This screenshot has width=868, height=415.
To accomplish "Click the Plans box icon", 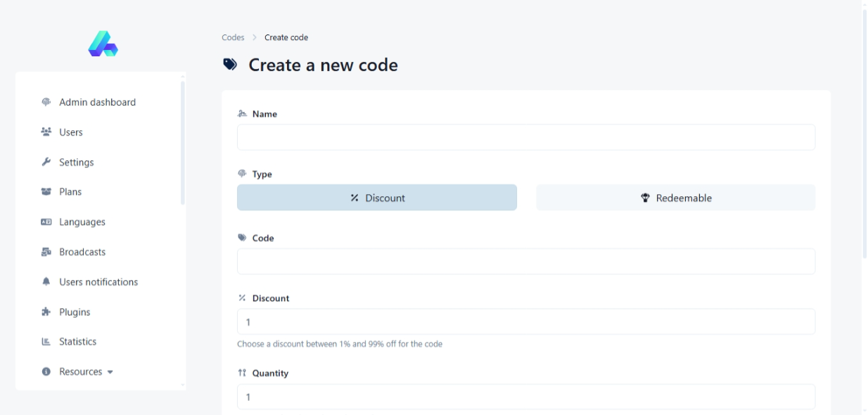I will (46, 192).
